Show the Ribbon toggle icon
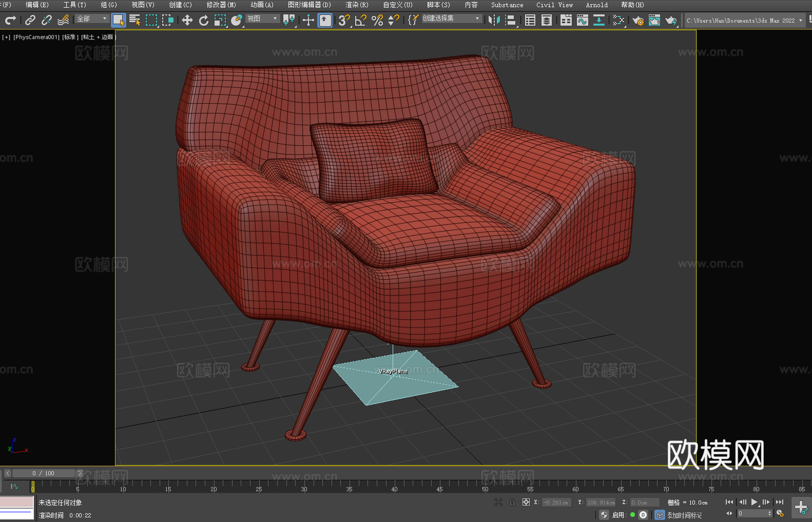 coord(566,21)
